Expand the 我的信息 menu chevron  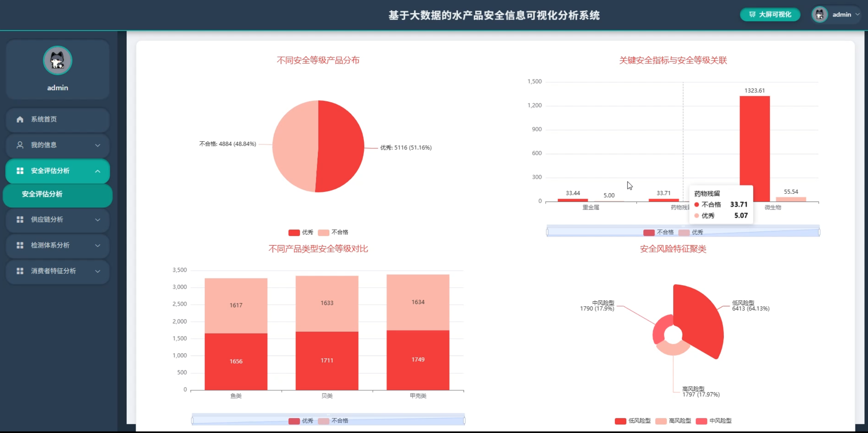click(x=97, y=145)
